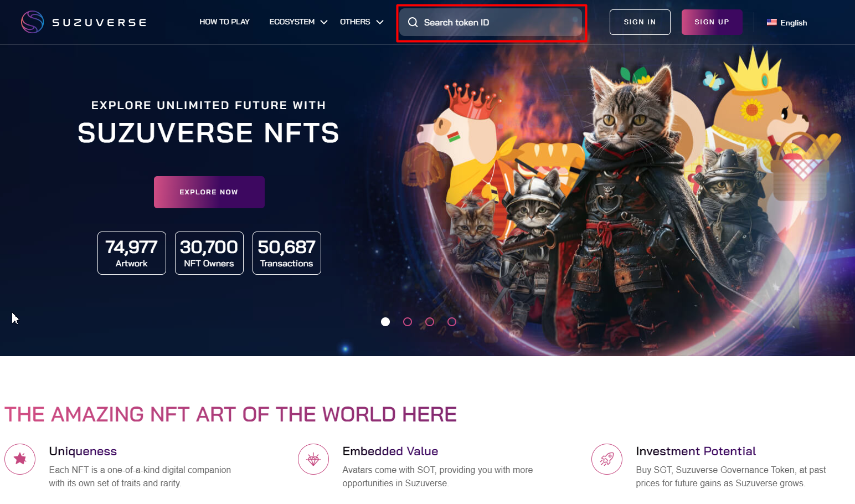855x504 pixels.
Task: Open the English language selector
Action: coord(787,23)
